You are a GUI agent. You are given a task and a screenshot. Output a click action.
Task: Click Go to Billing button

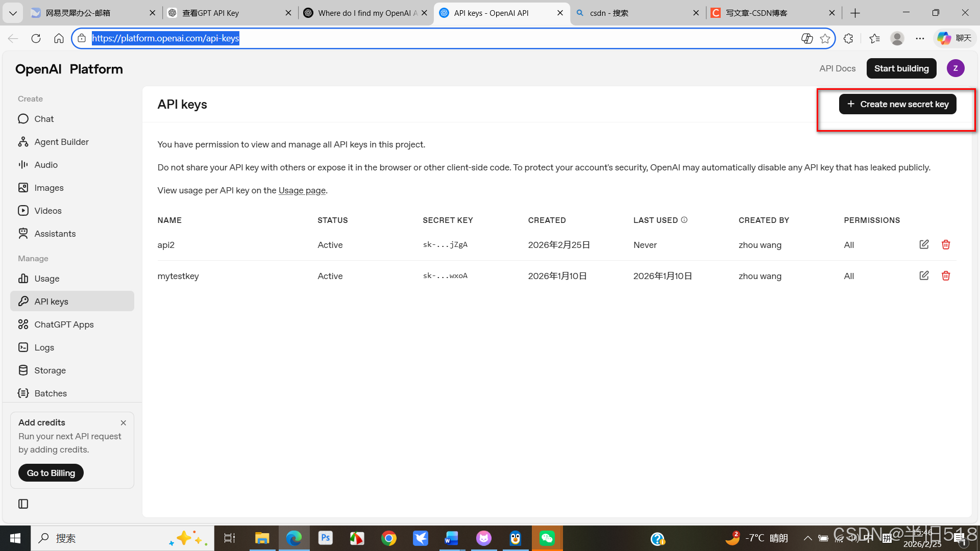point(51,473)
